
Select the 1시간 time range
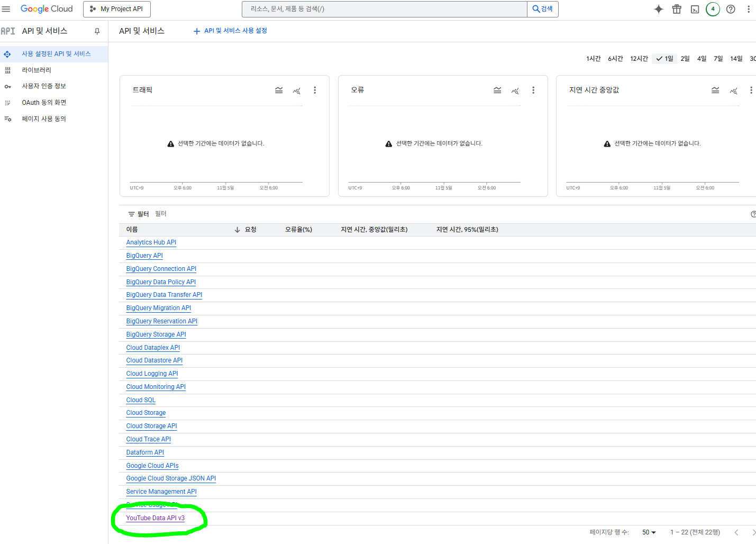tap(593, 59)
